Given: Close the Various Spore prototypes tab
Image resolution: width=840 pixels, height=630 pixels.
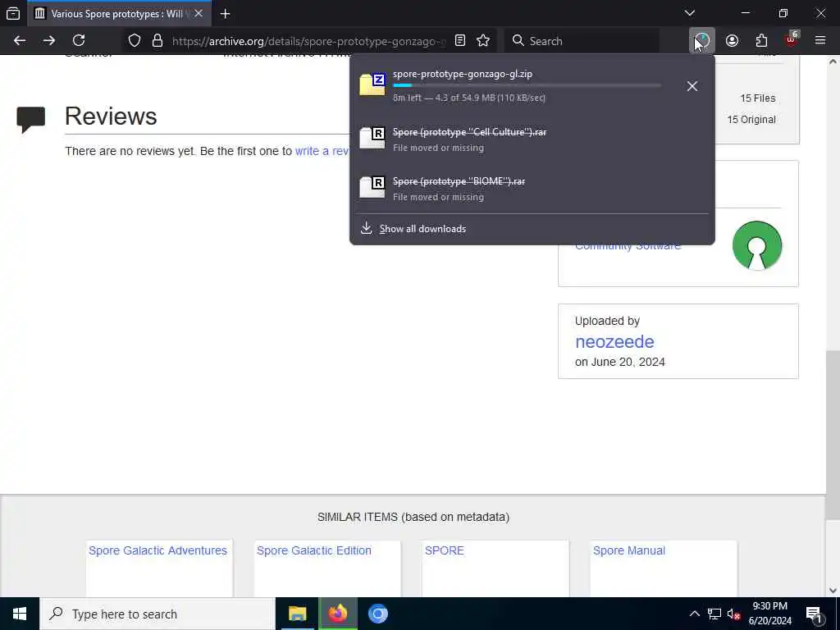Looking at the screenshot, I should [x=199, y=13].
